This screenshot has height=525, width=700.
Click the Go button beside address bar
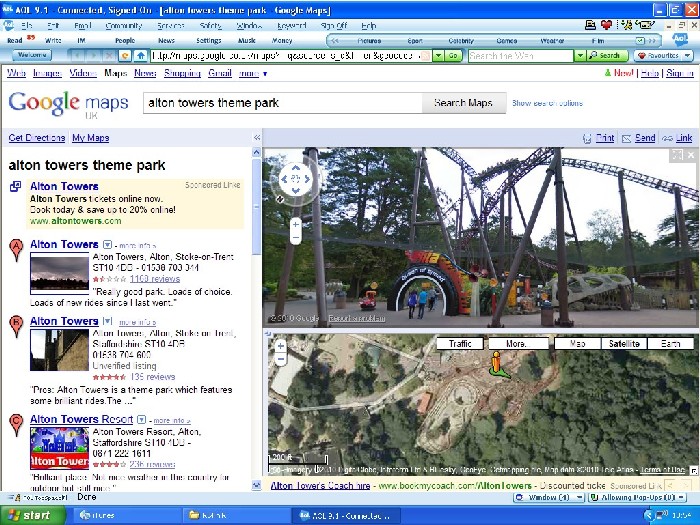coord(453,56)
